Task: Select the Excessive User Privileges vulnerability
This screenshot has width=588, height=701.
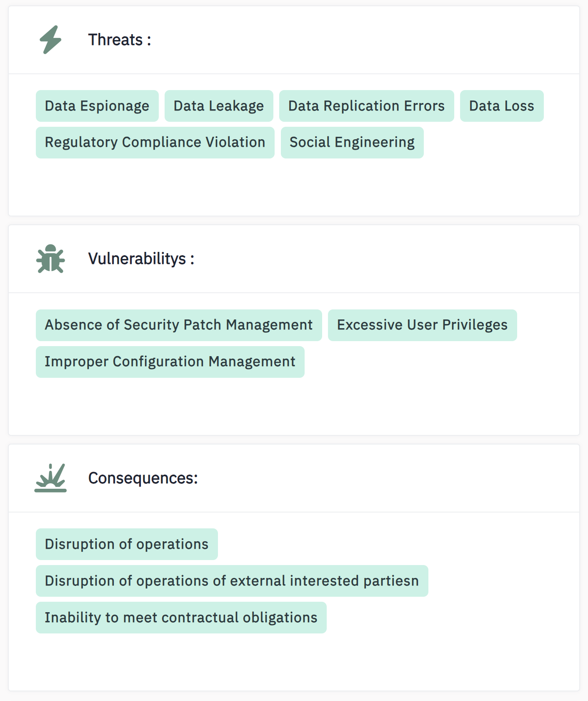Action: click(x=422, y=325)
